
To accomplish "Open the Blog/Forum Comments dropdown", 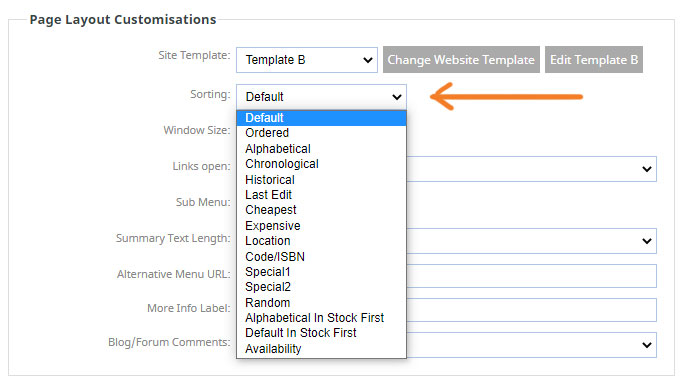I will (531, 345).
